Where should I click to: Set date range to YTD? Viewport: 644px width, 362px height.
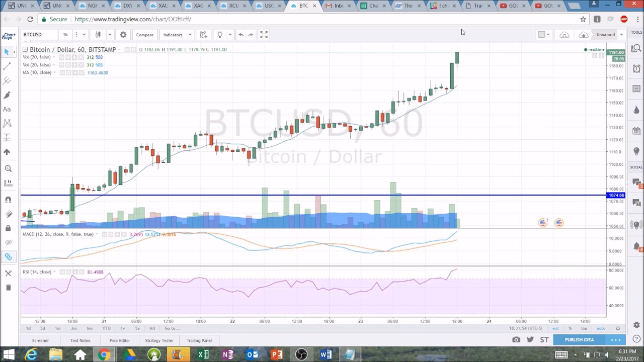point(106,328)
